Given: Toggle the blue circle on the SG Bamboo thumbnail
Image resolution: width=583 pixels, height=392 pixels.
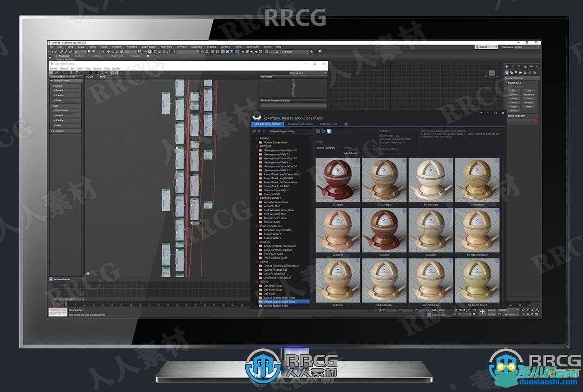Looking at the screenshot, I should click(497, 161).
